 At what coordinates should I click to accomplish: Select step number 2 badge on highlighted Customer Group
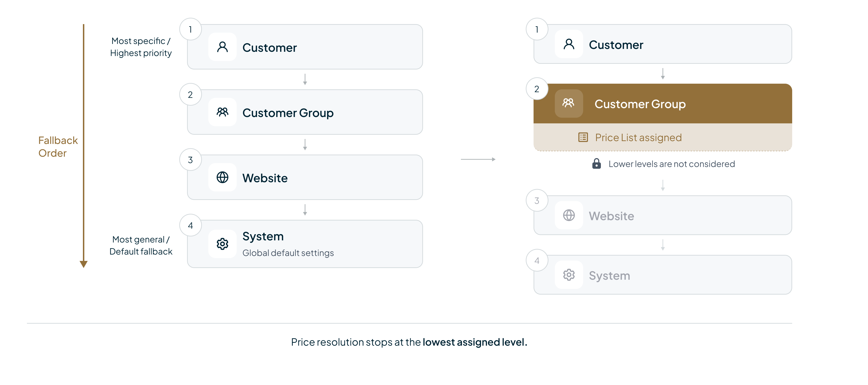pyautogui.click(x=537, y=89)
